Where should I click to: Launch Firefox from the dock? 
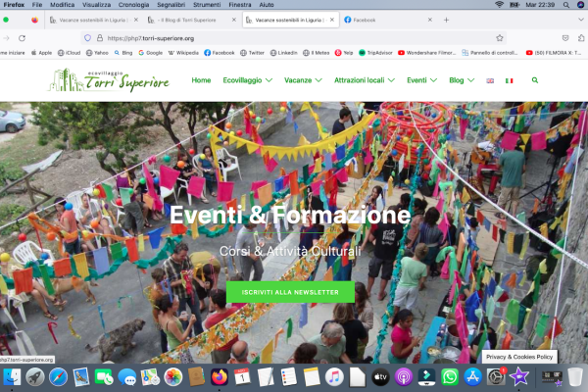pos(219,376)
